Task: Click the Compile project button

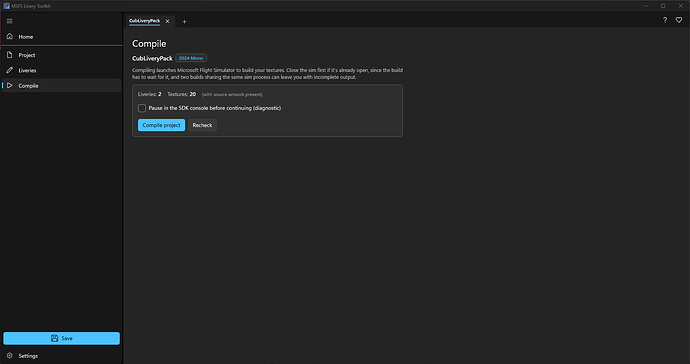Action: (x=161, y=125)
